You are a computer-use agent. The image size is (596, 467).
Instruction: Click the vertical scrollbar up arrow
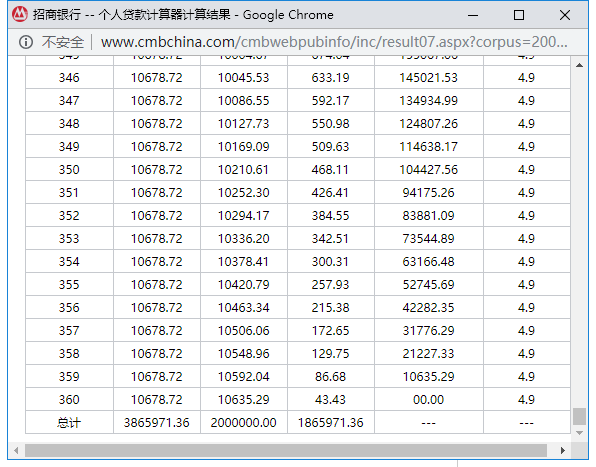[579, 65]
